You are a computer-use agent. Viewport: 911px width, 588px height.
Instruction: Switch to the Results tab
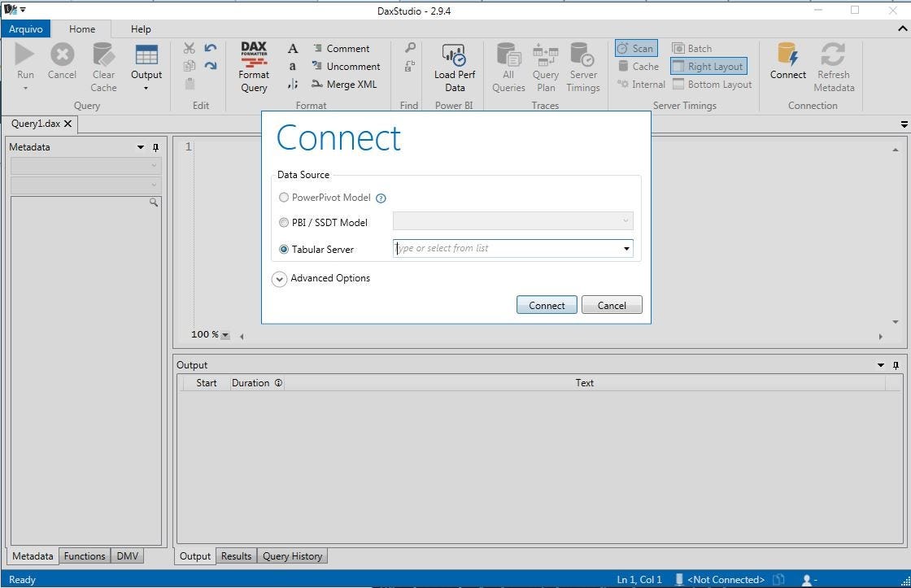[x=236, y=556]
